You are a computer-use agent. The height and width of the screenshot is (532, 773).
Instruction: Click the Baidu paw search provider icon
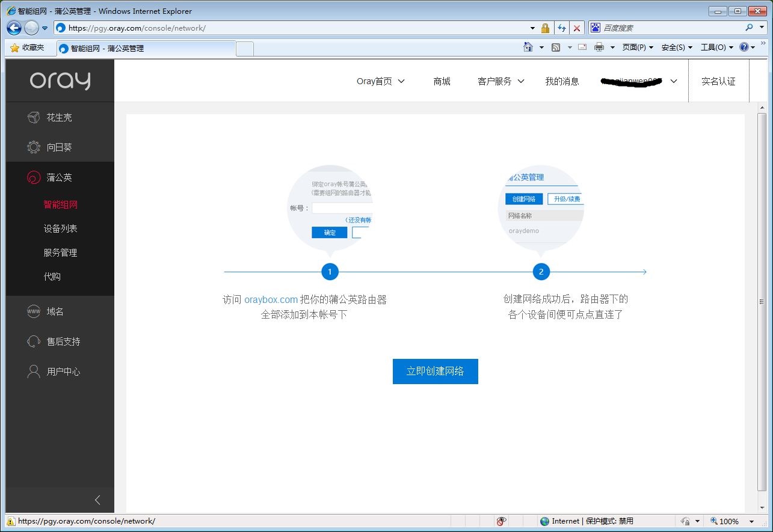[x=596, y=28]
